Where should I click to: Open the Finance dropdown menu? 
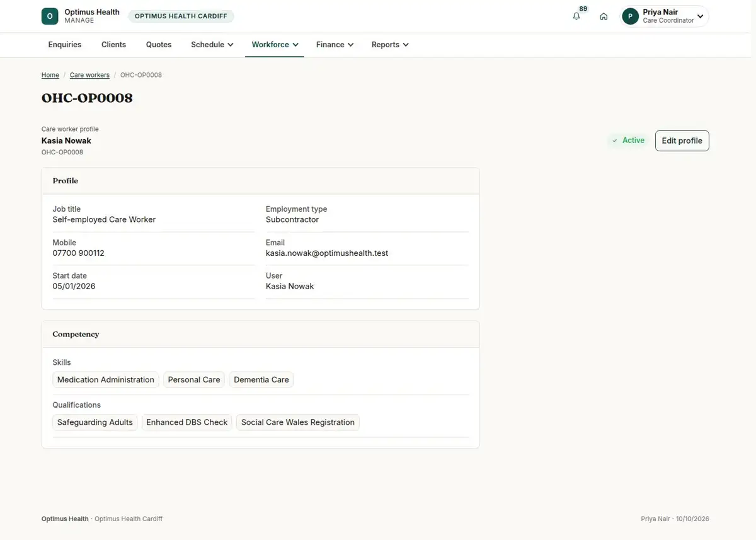tap(335, 45)
